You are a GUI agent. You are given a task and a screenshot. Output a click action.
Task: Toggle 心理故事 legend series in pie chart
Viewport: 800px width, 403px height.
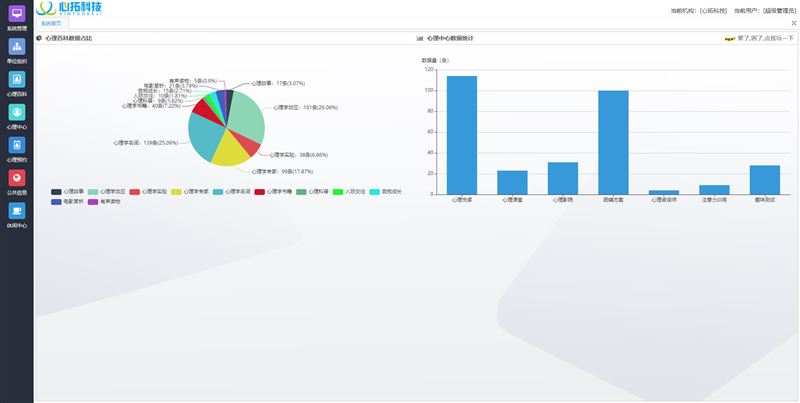[x=68, y=191]
